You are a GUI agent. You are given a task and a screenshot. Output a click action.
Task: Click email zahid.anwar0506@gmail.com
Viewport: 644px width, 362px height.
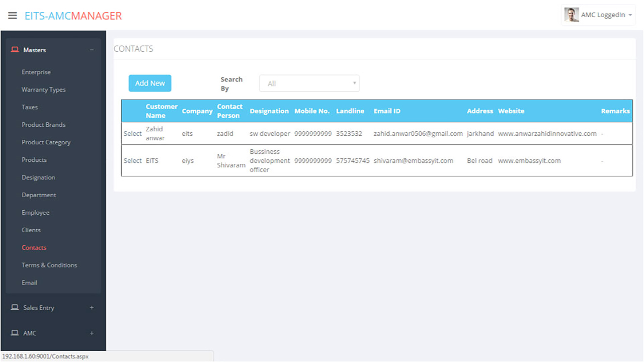418,134
